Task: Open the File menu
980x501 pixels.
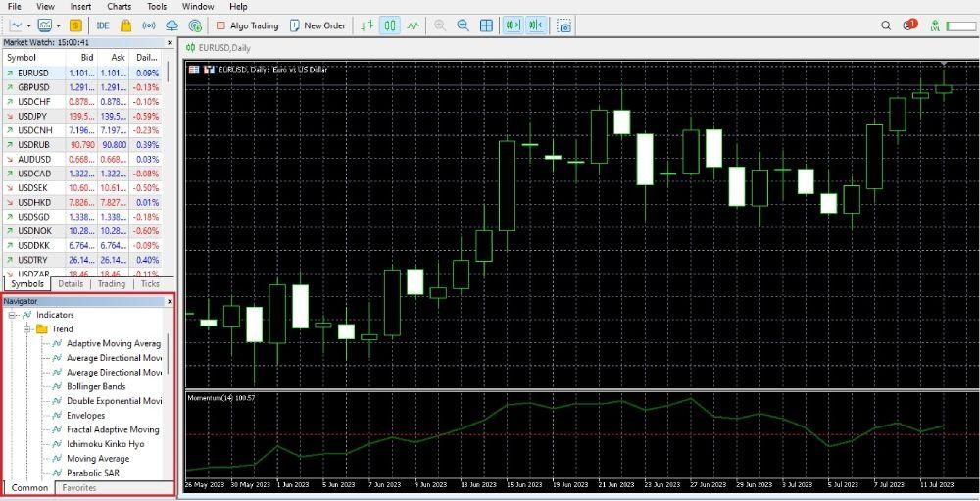Action: pos(14,6)
